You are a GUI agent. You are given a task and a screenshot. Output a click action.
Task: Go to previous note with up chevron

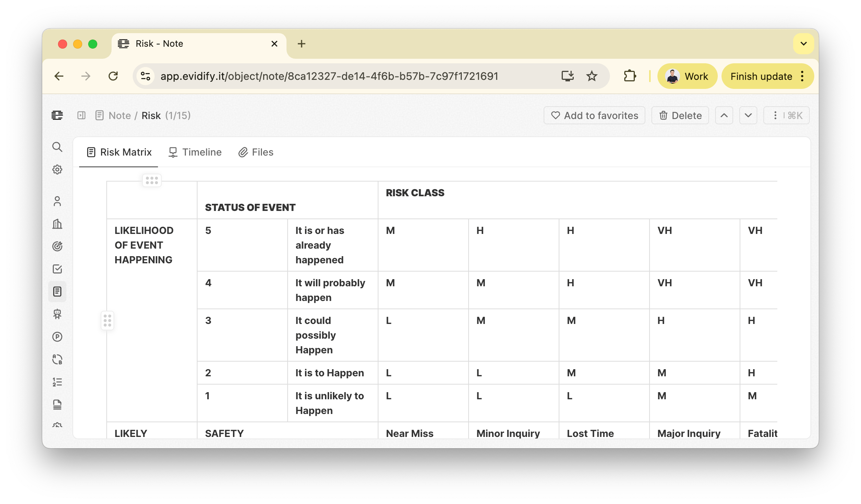[x=724, y=115]
